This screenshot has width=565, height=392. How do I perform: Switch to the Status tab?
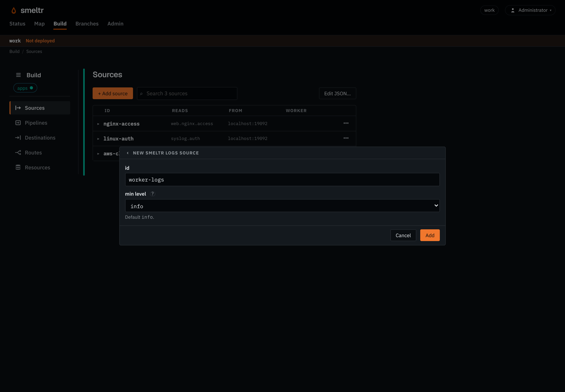point(17,24)
